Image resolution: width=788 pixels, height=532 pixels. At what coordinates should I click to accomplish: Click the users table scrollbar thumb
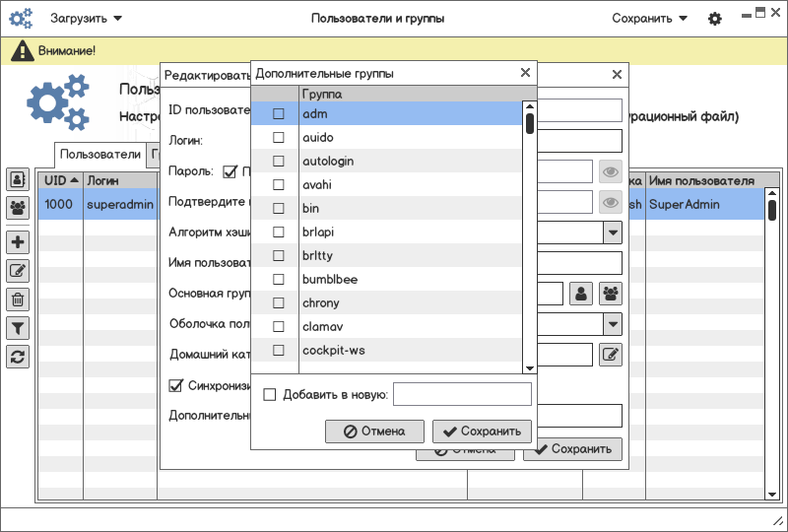point(772,210)
